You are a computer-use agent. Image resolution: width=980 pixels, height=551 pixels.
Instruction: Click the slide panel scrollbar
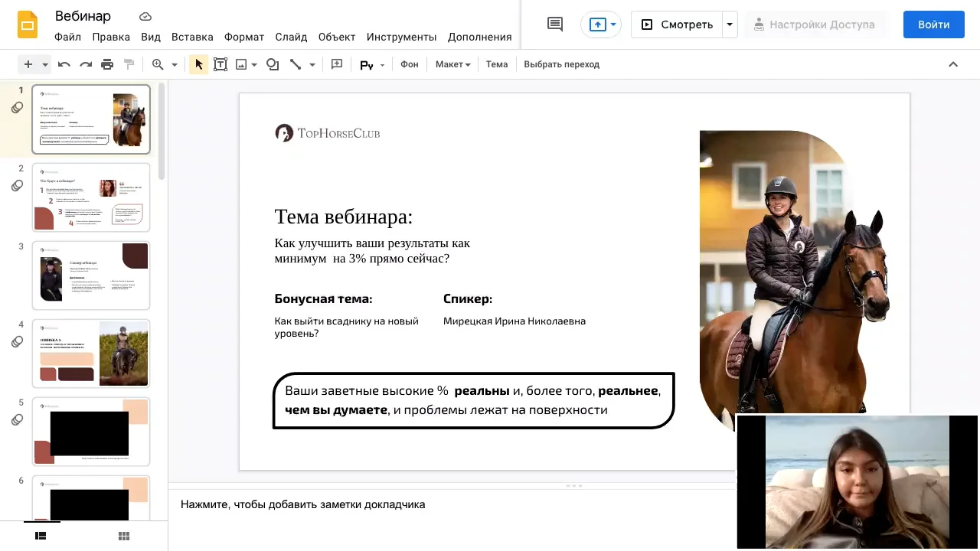pos(162,132)
